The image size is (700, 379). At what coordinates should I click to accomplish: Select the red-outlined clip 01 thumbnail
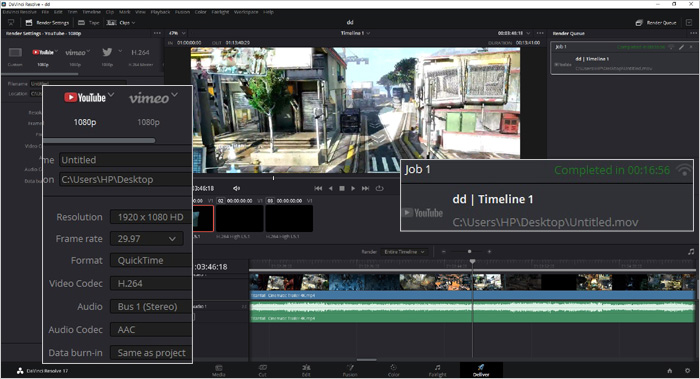[203, 218]
